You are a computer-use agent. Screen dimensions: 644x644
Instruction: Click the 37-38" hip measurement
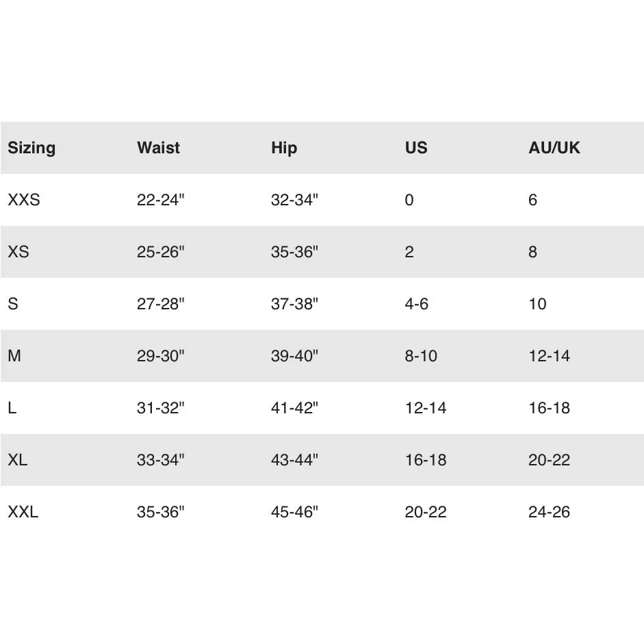(294, 304)
